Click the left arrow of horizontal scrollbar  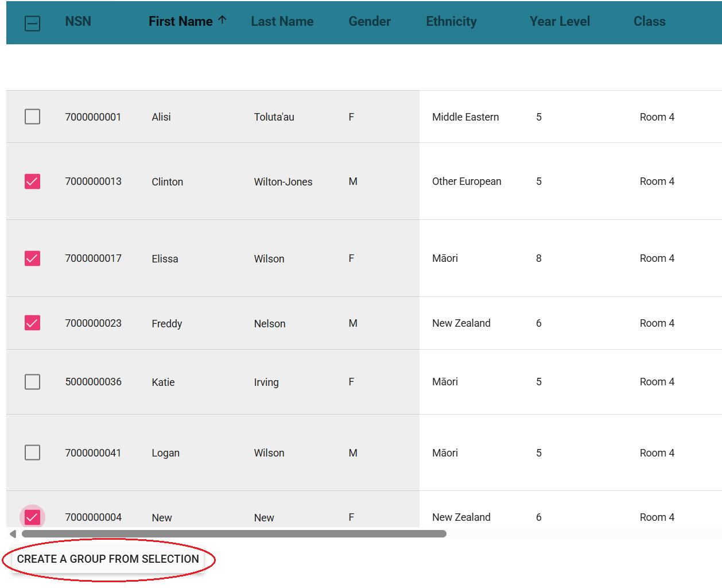coord(13,534)
